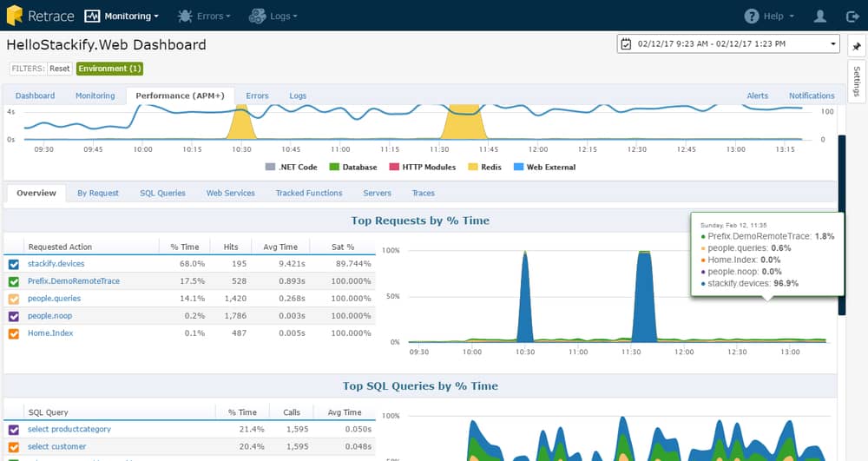Open the Alerts link
The image size is (868, 461).
pos(757,95)
